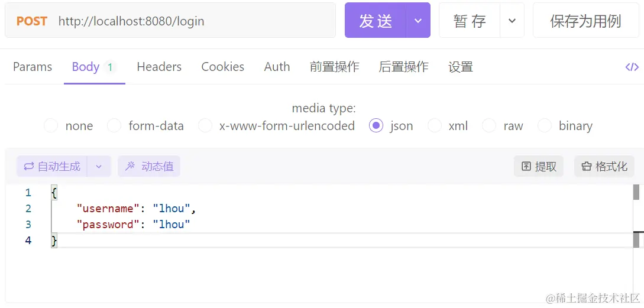Viewport: 644px width, 308px height.
Task: Select the binary radio option
Action: click(x=545, y=126)
